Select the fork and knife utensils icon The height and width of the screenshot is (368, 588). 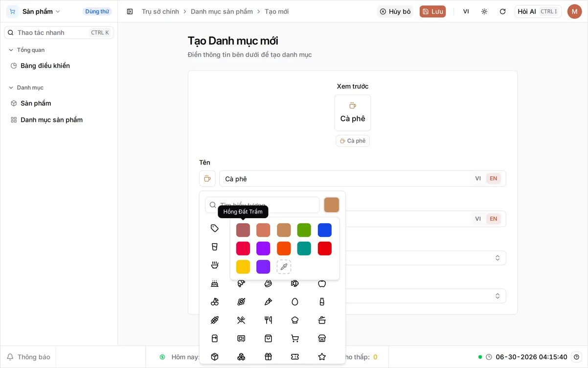pyautogui.click(x=268, y=320)
